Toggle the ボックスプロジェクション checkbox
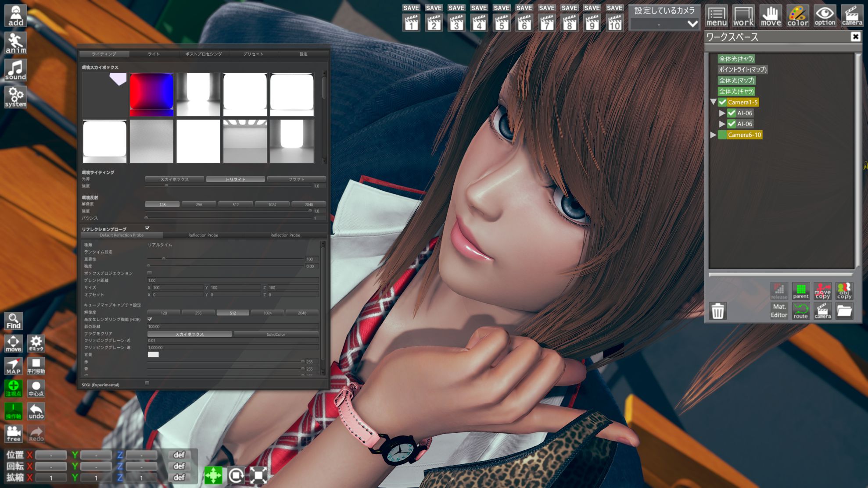Screen dimensions: 868x488 pyautogui.click(x=150, y=273)
